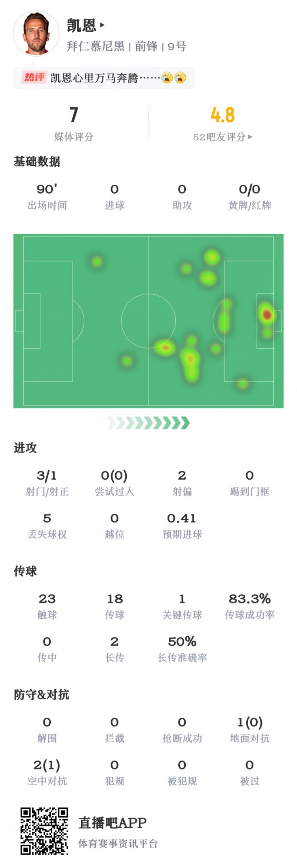Viewport: 297px width, 868px height.
Task: Expand the arrow next to 凯恩 name
Action: [103, 25]
